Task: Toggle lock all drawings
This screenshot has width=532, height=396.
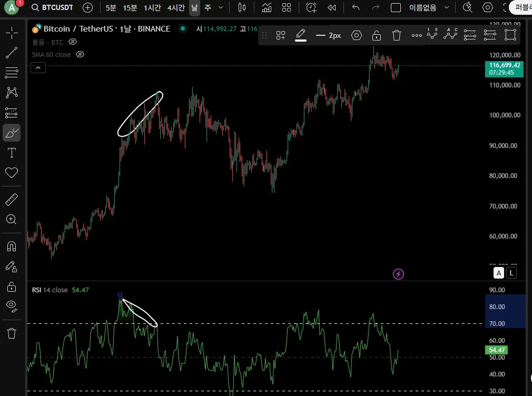Action: coord(12,287)
